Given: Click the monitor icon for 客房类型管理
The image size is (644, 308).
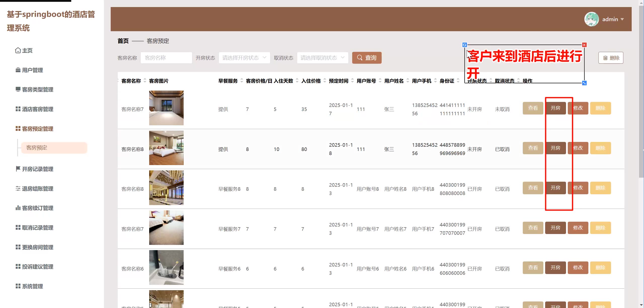Looking at the screenshot, I should point(18,89).
